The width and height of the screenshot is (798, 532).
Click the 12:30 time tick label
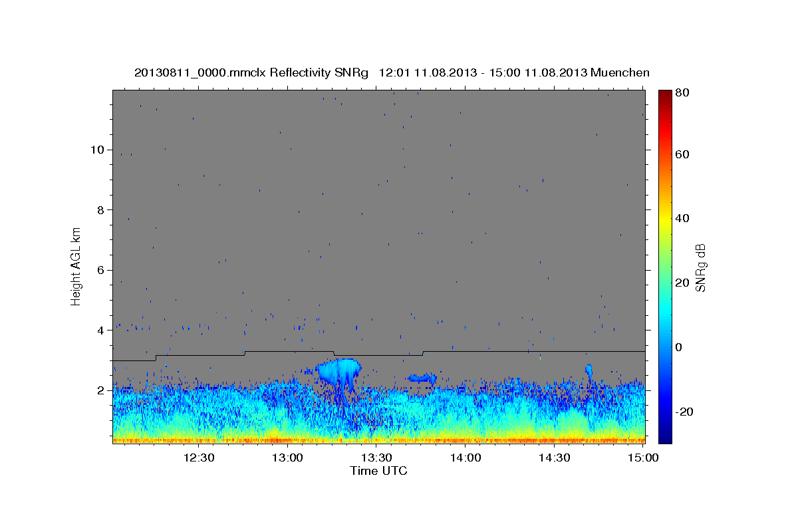199,458
